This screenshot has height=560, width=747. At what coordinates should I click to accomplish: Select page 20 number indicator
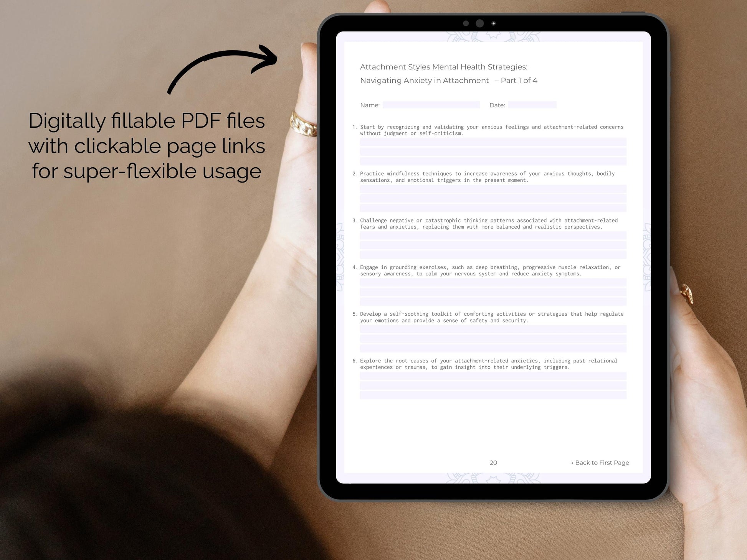493,463
